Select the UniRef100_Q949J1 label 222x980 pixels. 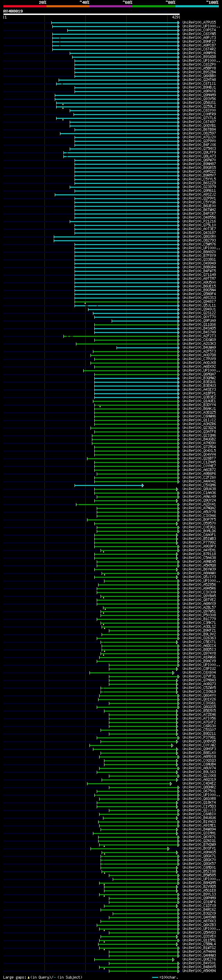[199, 309]
